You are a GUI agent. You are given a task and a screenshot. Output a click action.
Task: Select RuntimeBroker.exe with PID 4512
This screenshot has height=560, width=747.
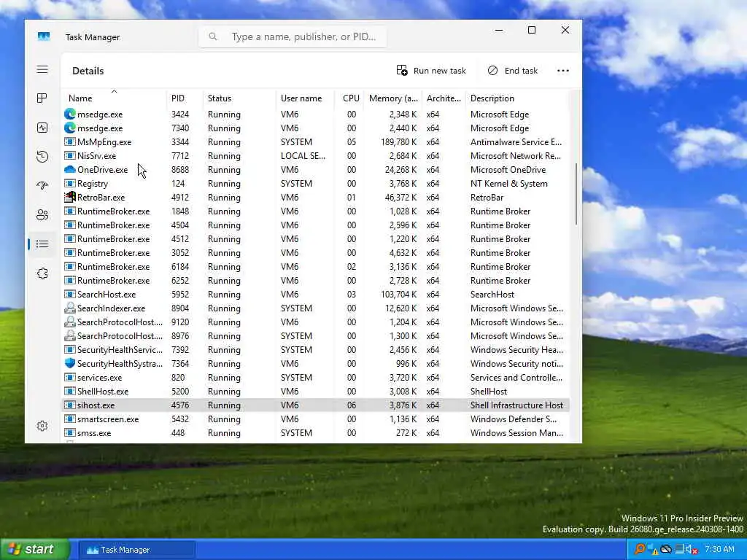pos(317,238)
